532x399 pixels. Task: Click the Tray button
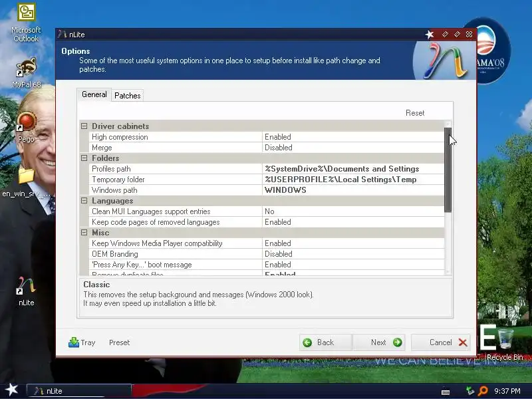point(82,342)
